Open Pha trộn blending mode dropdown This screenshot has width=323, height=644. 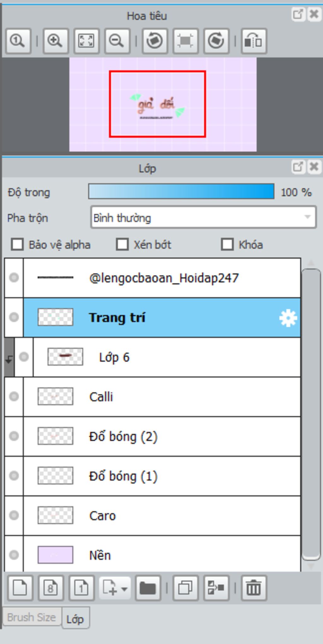(x=203, y=217)
